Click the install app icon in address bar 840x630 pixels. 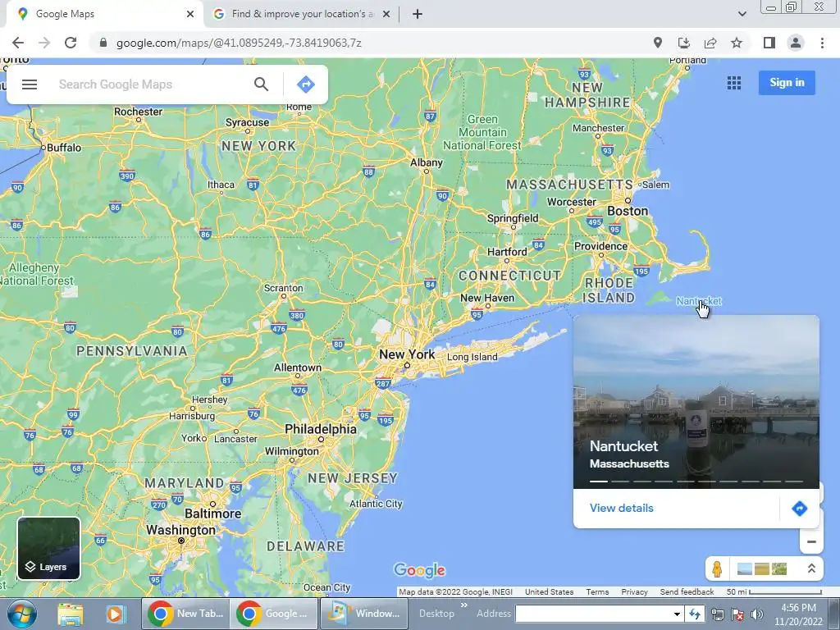coord(683,43)
